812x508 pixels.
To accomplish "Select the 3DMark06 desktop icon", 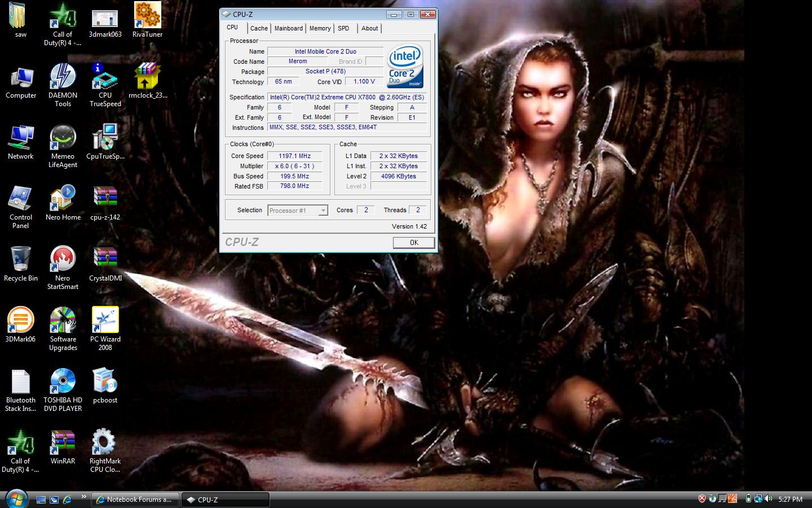I will point(20,321).
